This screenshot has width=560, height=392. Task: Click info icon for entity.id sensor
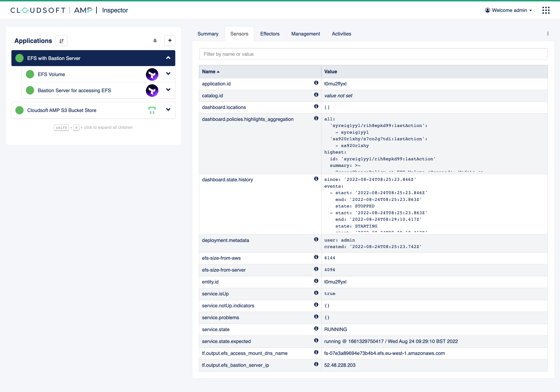pyautogui.click(x=316, y=281)
